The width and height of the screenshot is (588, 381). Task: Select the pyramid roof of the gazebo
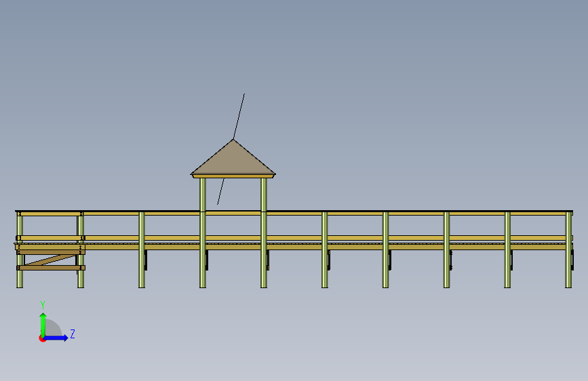click(233, 159)
